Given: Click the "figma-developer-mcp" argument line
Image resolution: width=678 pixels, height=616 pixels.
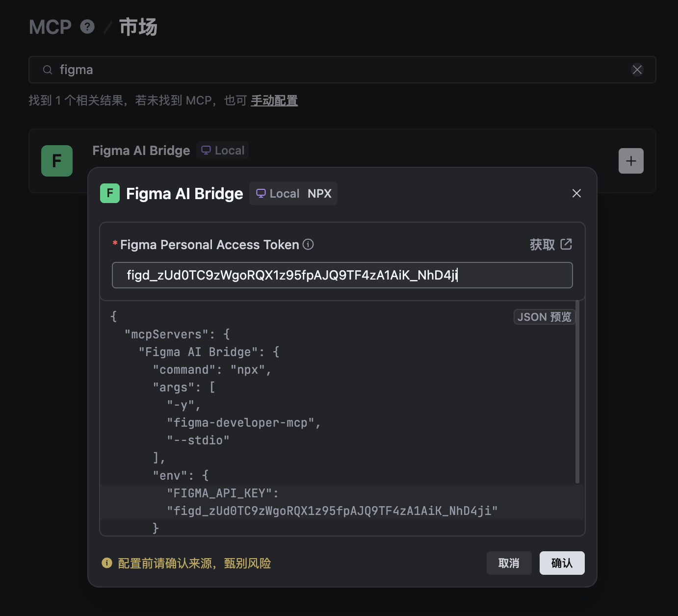Looking at the screenshot, I should click(x=244, y=423).
